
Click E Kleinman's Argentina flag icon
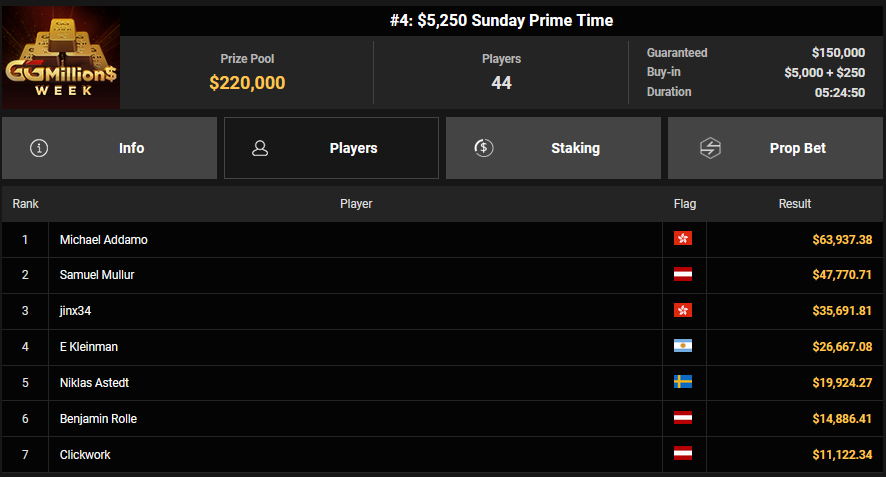pos(683,346)
